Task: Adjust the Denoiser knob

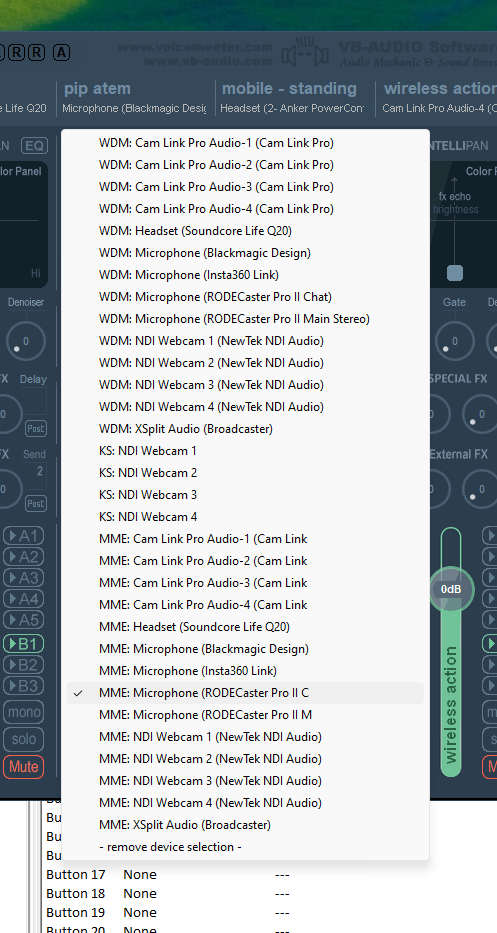Action: [25, 342]
